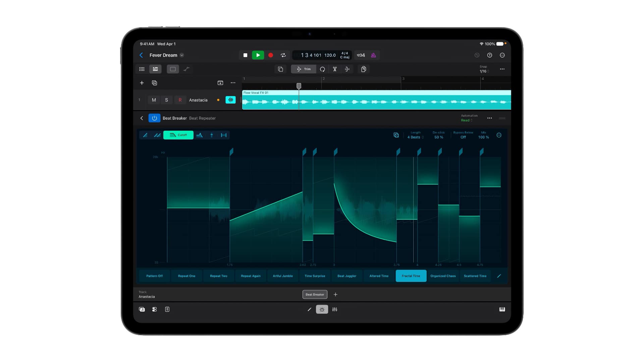
Task: Select the tracks list view button
Action: coord(155,69)
